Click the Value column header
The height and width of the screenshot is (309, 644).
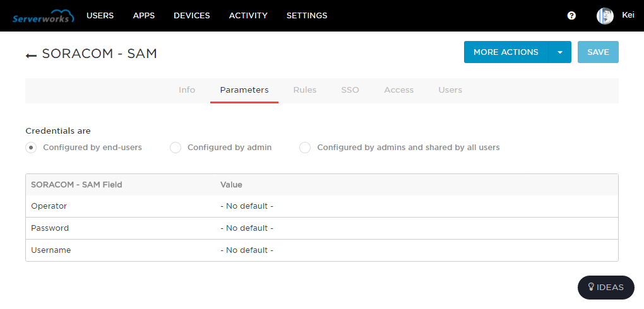coord(231,185)
